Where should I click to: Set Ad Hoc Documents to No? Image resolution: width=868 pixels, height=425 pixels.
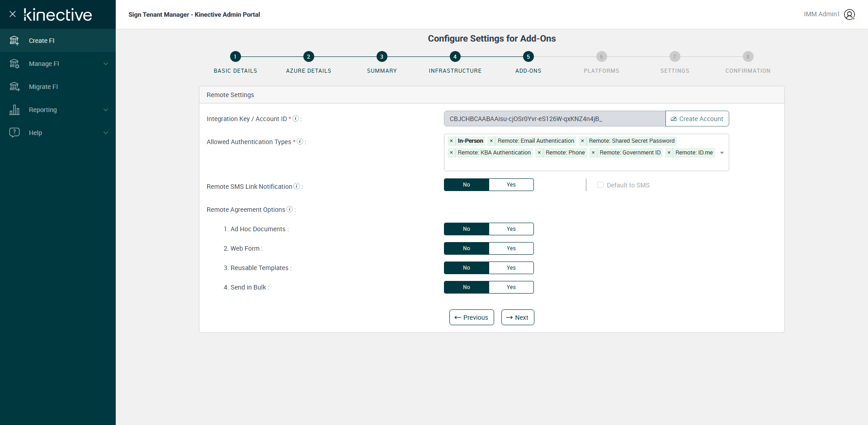click(x=466, y=229)
